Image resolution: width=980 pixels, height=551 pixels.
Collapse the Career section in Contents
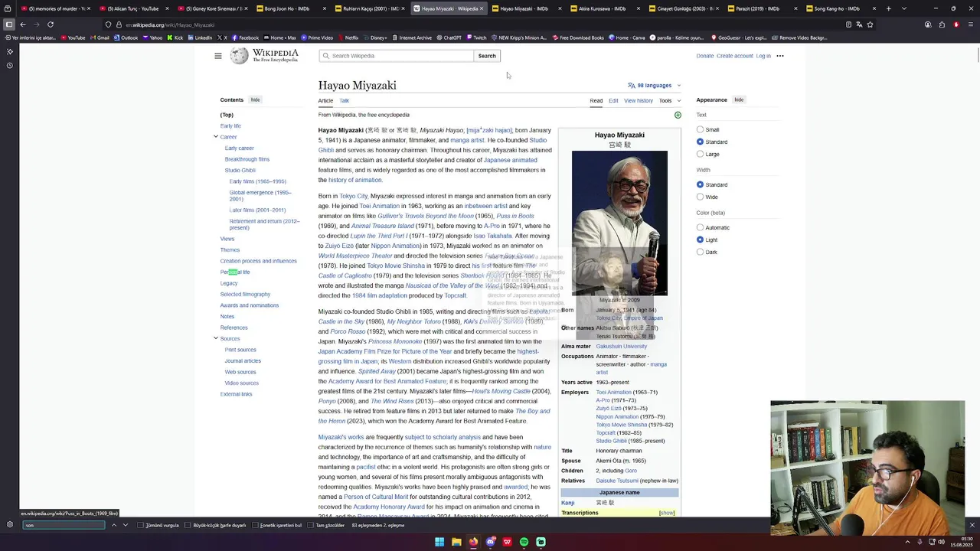click(x=216, y=137)
